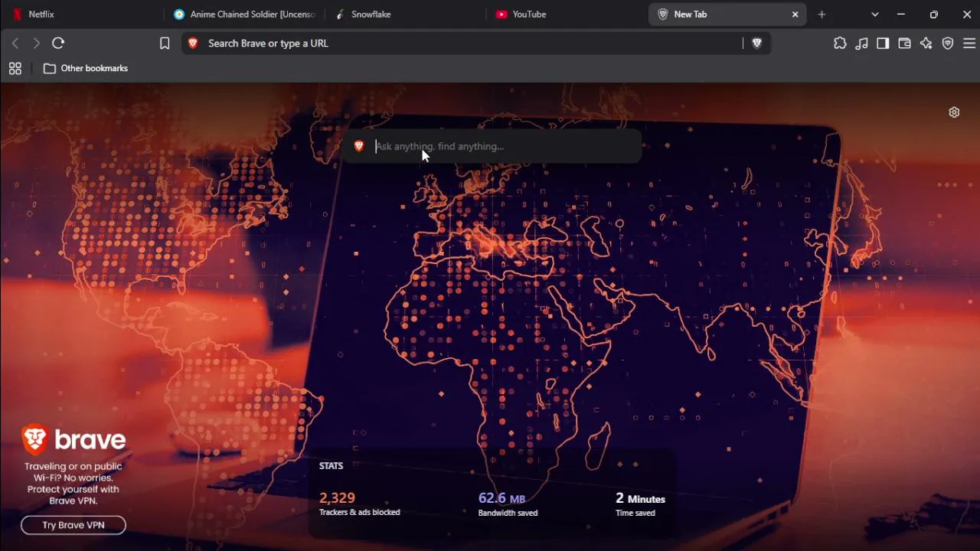Restore down the Brave browser window
The image size is (980, 551).
[x=934, y=15]
